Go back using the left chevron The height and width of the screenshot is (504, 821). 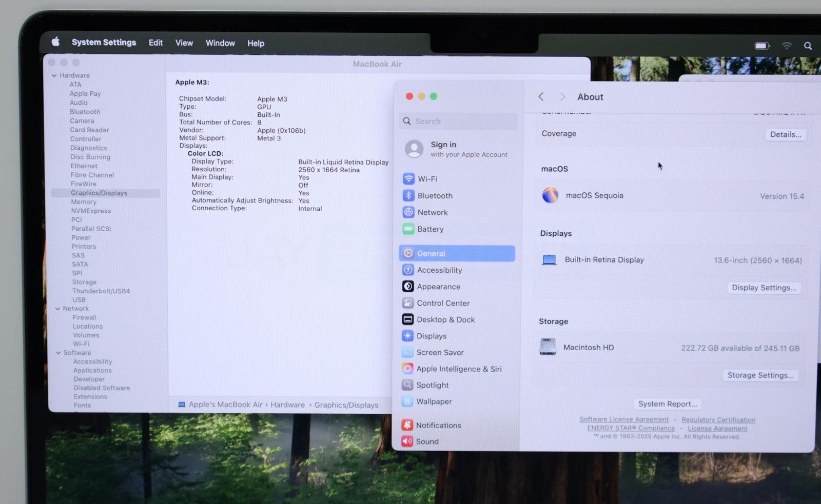[541, 97]
